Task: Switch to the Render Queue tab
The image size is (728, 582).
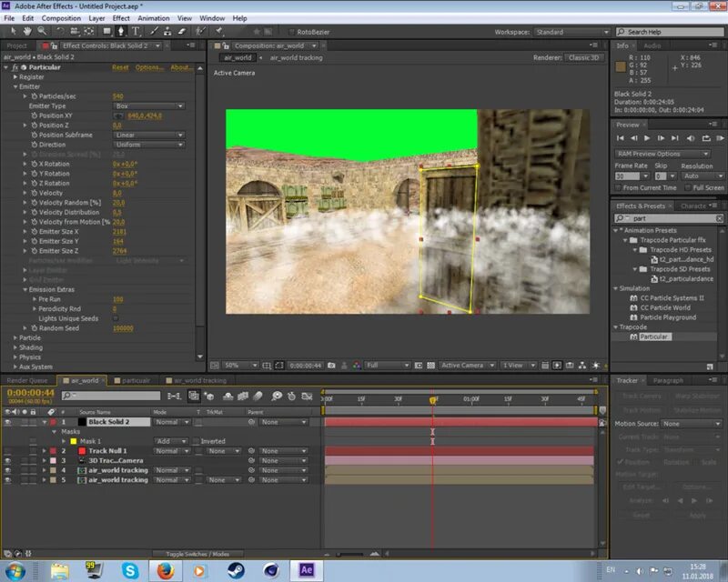Action: click(x=27, y=381)
